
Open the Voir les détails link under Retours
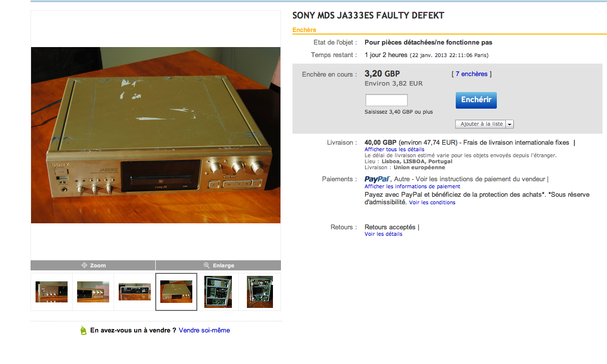point(384,234)
